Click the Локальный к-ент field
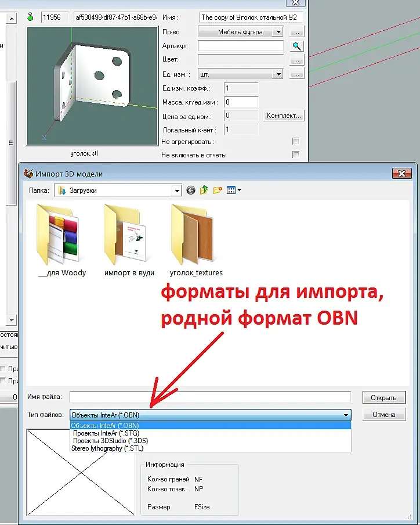420x525 pixels. point(241,130)
